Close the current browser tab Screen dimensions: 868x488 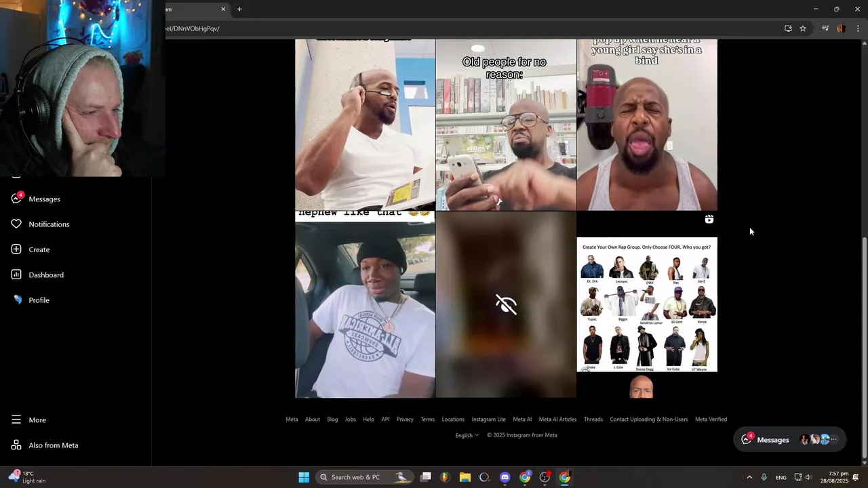tap(223, 9)
